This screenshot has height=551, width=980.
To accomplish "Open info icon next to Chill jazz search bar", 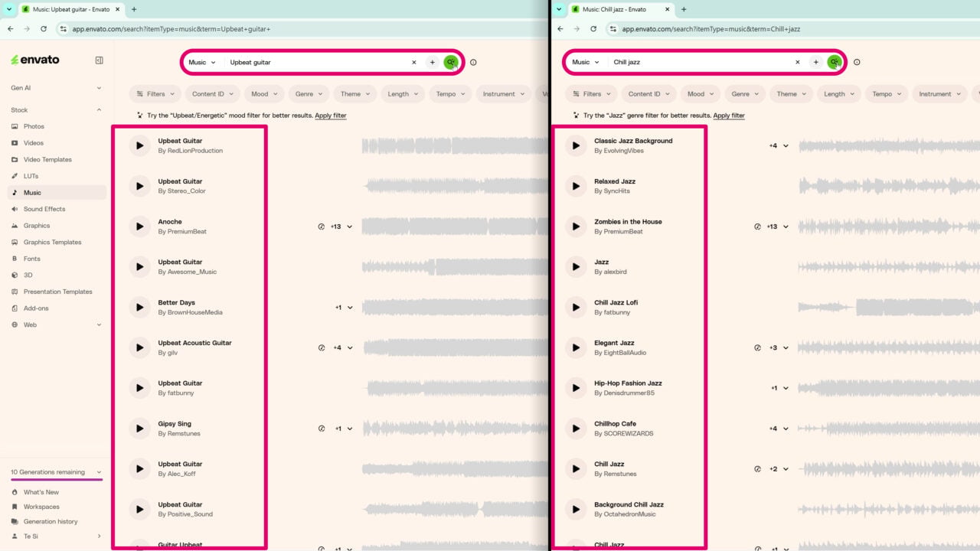I will pyautogui.click(x=857, y=62).
